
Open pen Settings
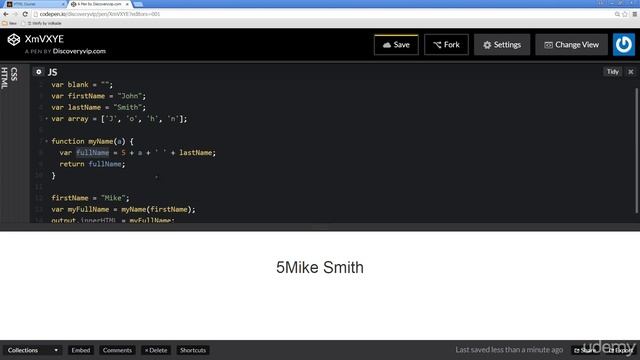coord(502,44)
